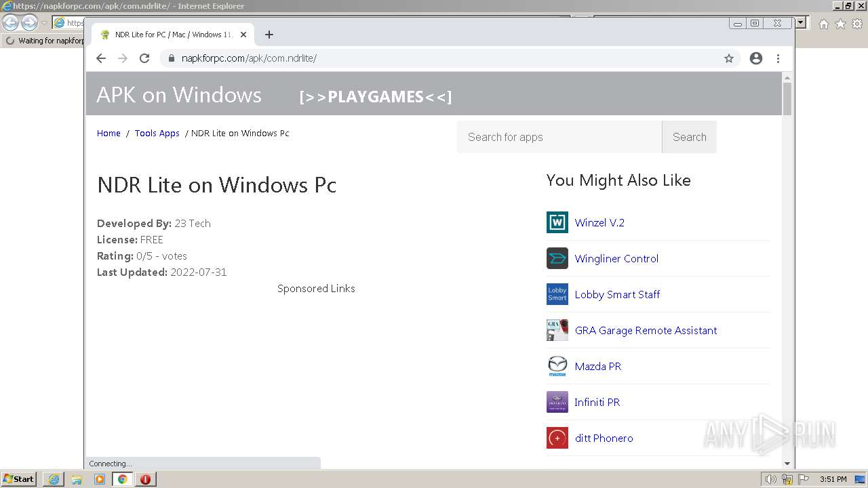View site info via the padlock icon

point(171,58)
